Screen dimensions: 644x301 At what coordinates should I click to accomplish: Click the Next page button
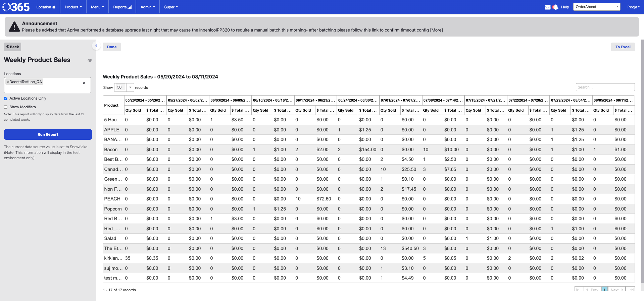pos(617,290)
